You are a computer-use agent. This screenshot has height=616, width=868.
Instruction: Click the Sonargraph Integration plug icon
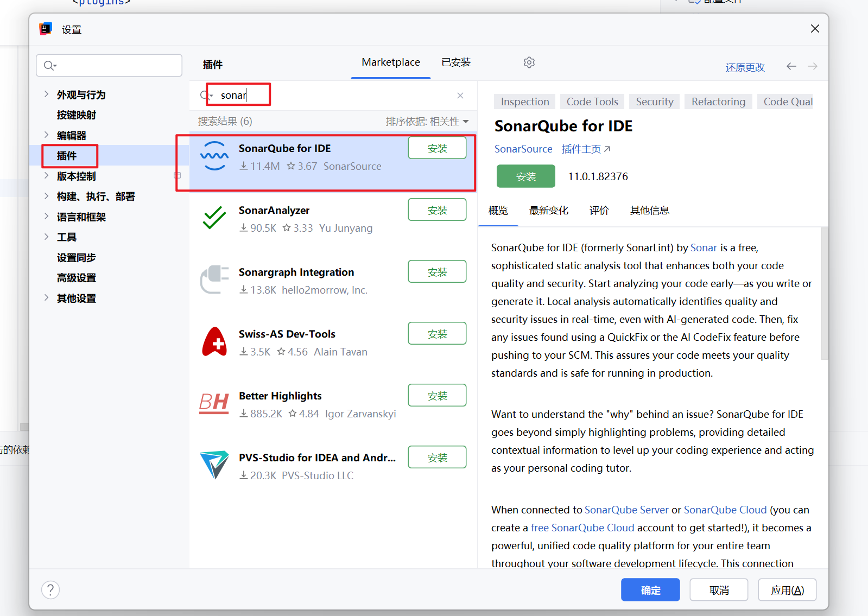pyautogui.click(x=214, y=280)
